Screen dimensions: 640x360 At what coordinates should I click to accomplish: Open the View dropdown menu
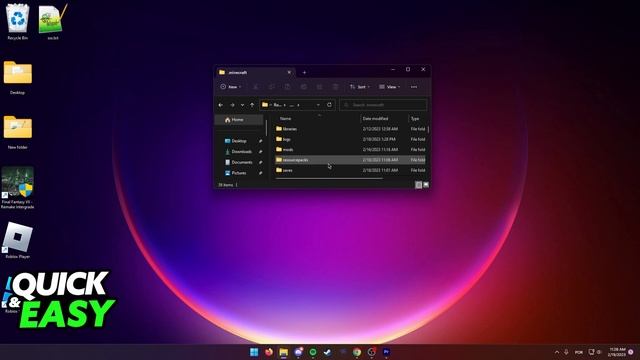pos(389,87)
